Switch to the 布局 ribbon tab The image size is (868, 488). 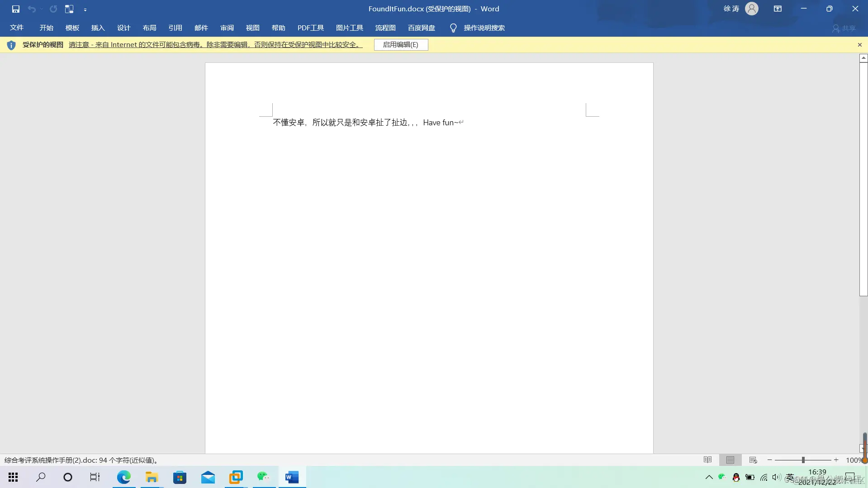click(x=149, y=28)
